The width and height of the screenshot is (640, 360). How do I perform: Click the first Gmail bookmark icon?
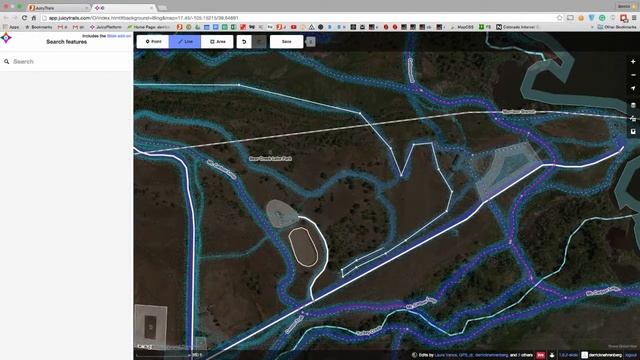coord(62,27)
